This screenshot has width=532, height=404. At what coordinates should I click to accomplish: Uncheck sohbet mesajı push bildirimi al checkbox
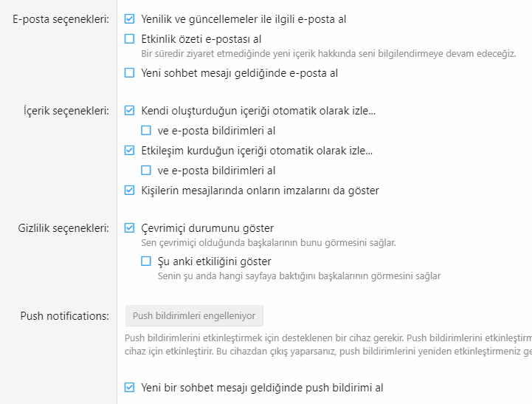coord(130,387)
